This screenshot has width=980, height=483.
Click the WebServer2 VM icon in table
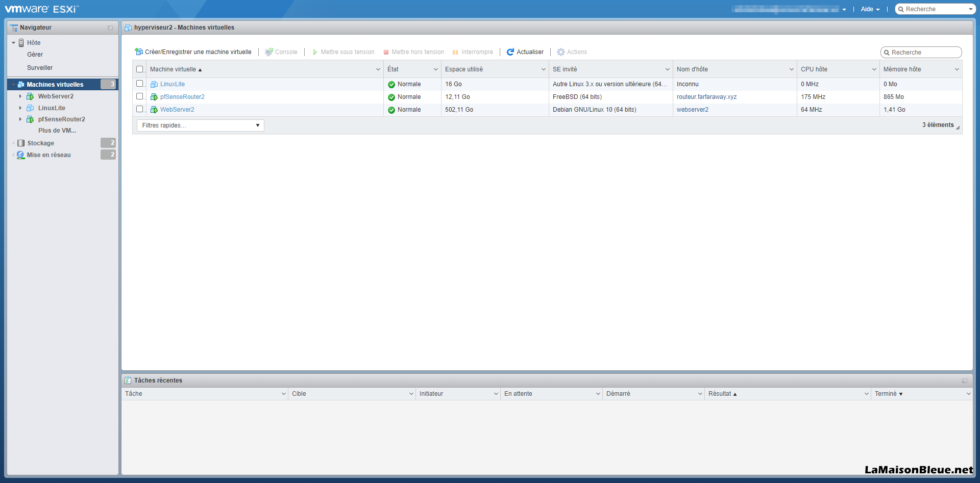[x=154, y=110]
